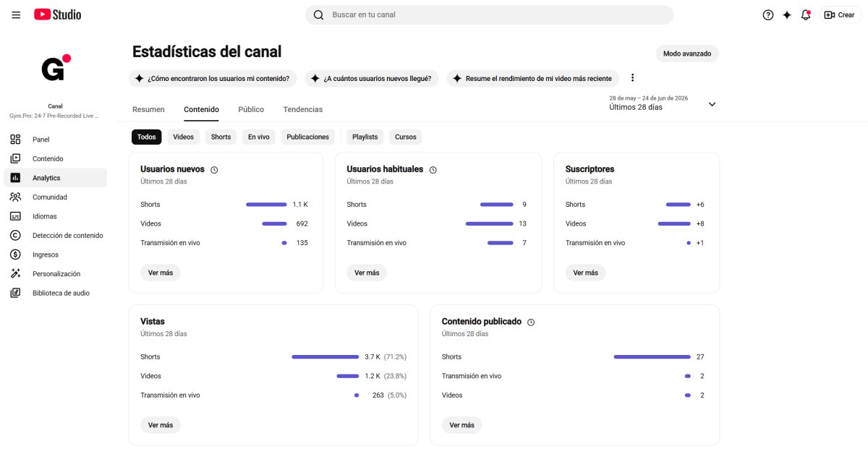Expand the Últimos 28 días date dropdown

coord(663,103)
